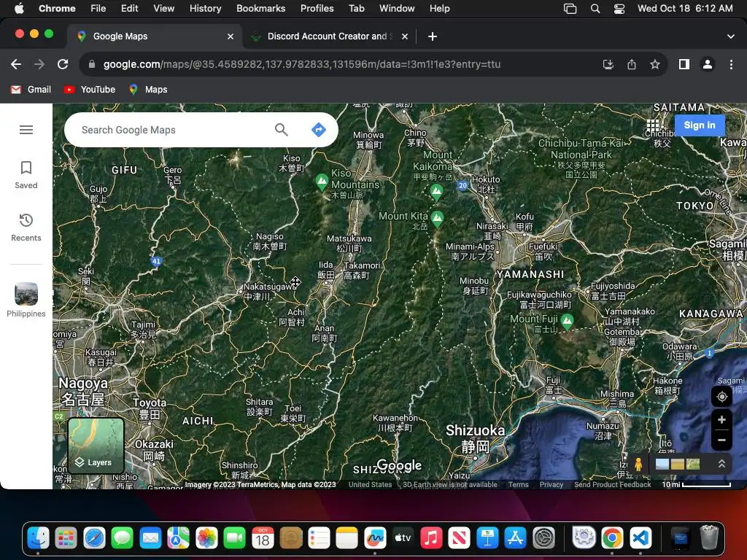The width and height of the screenshot is (747, 560).
Task: Go back with the browser back arrow
Action: [x=16, y=64]
